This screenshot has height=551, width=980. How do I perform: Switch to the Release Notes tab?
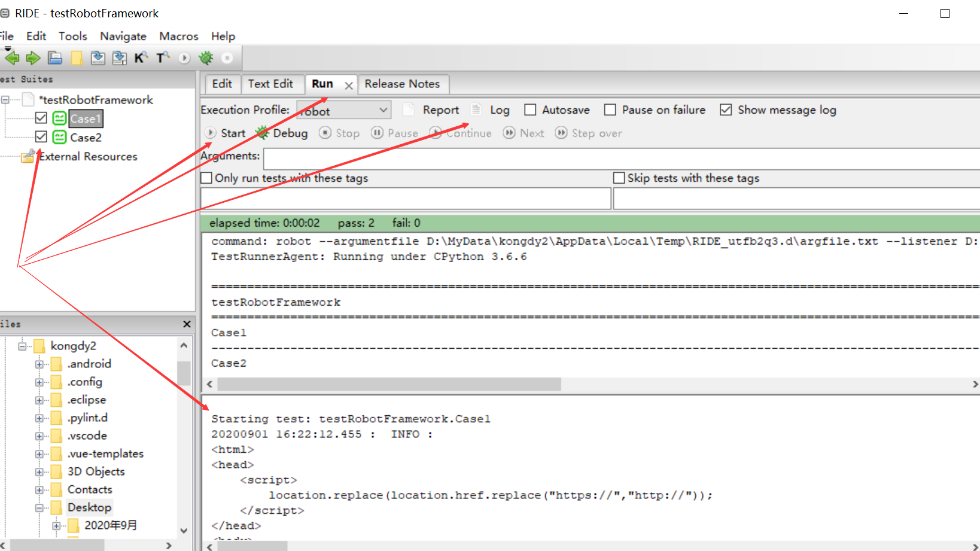coord(402,84)
